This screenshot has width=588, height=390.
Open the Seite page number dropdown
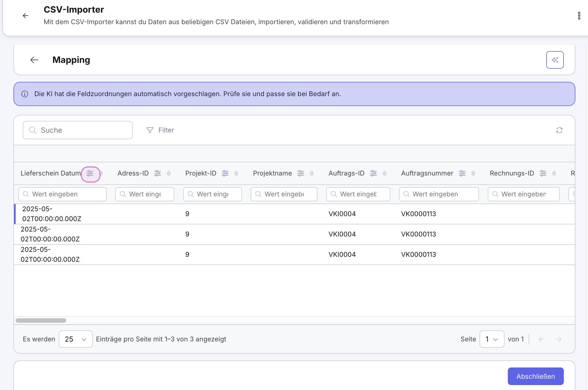pyautogui.click(x=492, y=339)
